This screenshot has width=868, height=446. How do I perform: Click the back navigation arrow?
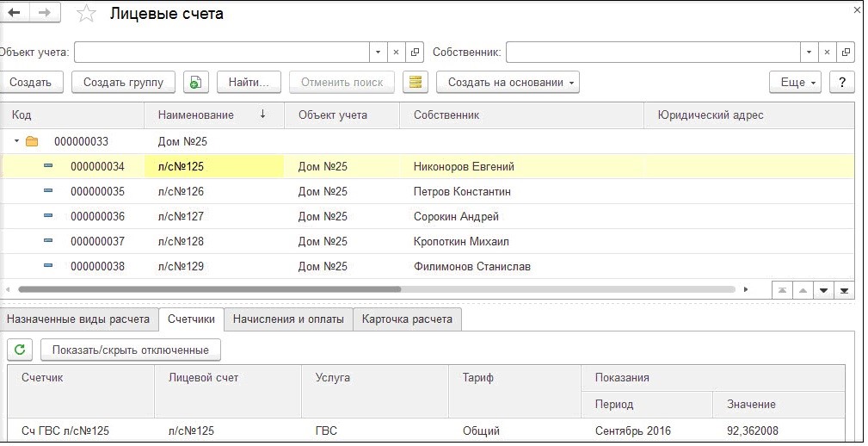pyautogui.click(x=14, y=13)
